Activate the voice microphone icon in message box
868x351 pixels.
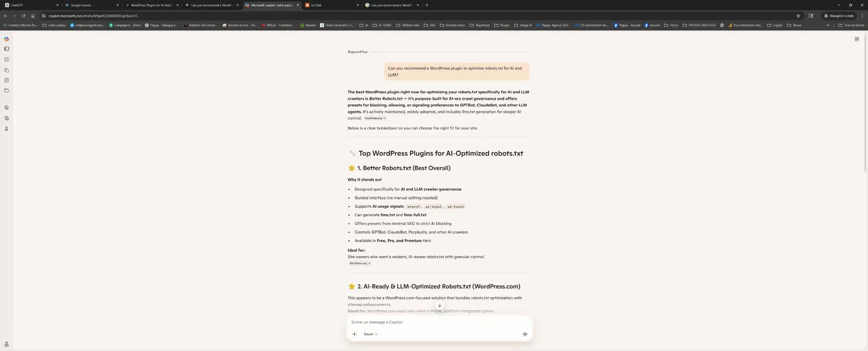pyautogui.click(x=525, y=334)
